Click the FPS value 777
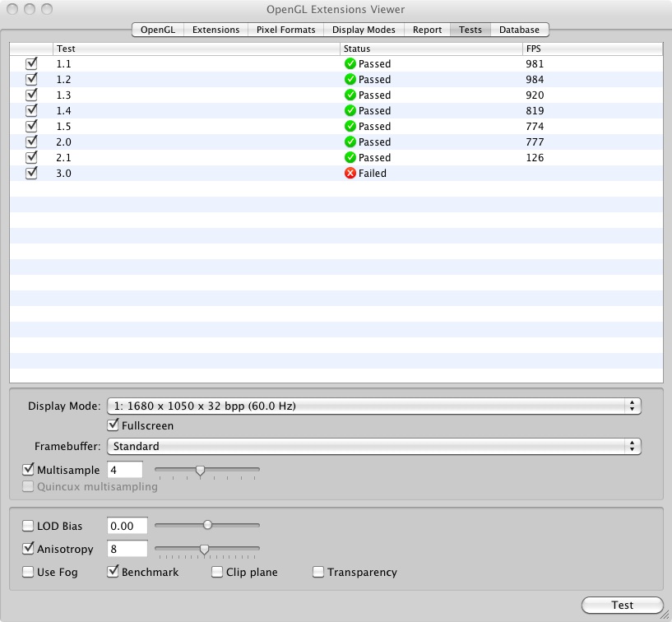This screenshot has width=672, height=622. [535, 142]
